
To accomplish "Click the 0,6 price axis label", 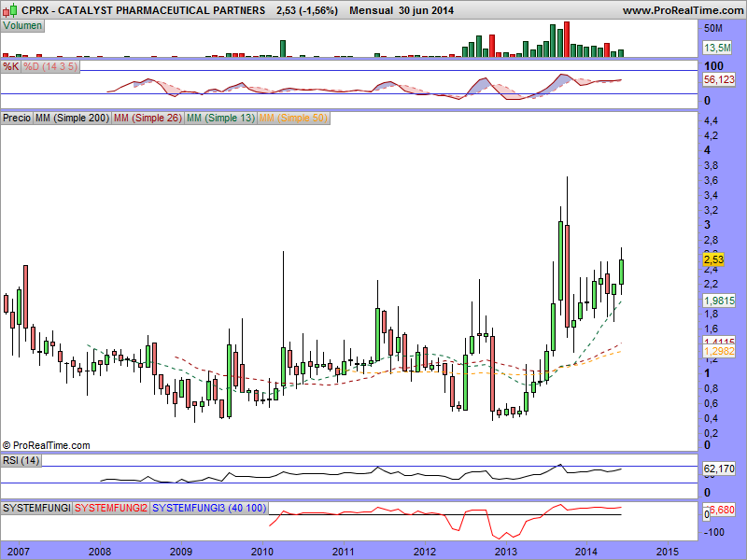I will coord(711,403).
